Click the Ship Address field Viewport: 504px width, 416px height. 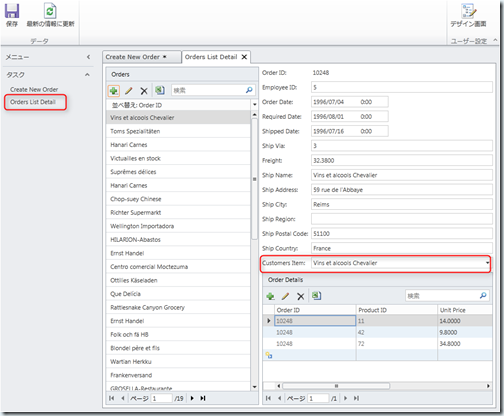click(402, 190)
